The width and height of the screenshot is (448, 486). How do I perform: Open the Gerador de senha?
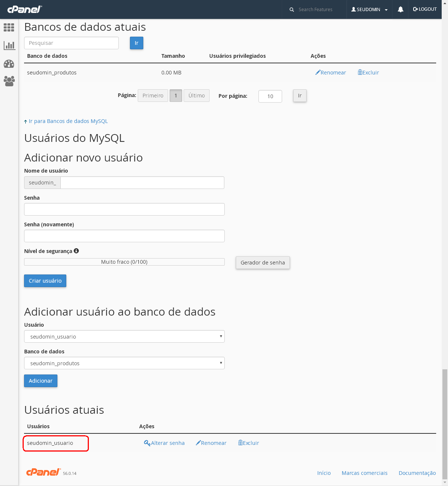263,263
